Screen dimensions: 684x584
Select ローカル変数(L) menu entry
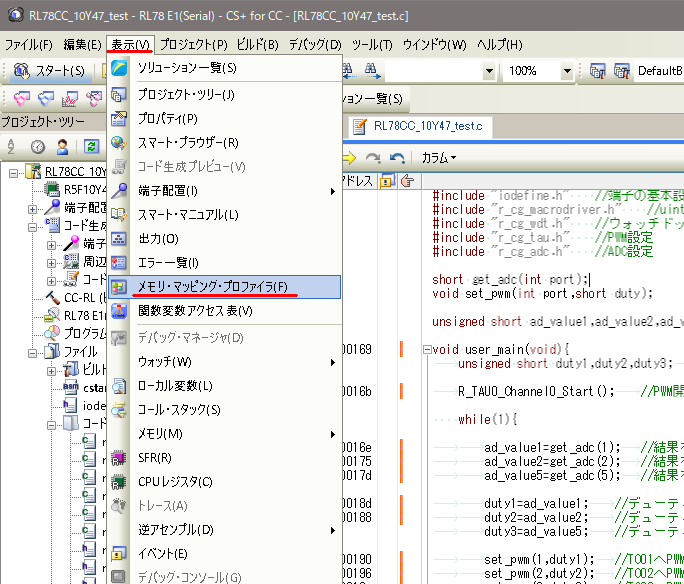tap(225, 386)
